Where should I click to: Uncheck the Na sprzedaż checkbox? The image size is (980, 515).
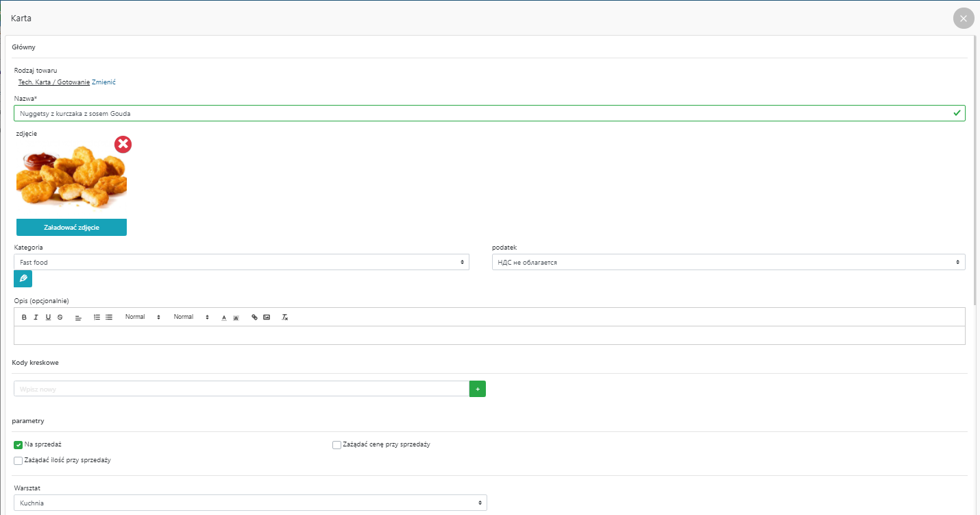coord(19,445)
